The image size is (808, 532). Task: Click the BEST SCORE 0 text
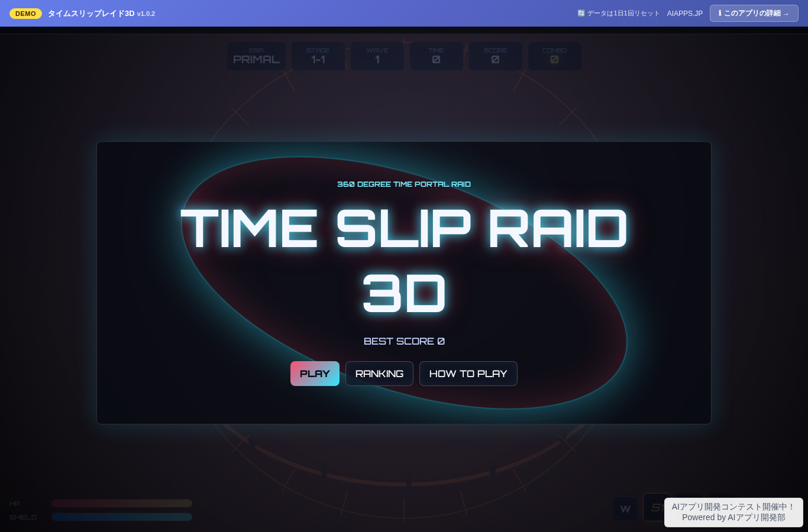(x=404, y=341)
